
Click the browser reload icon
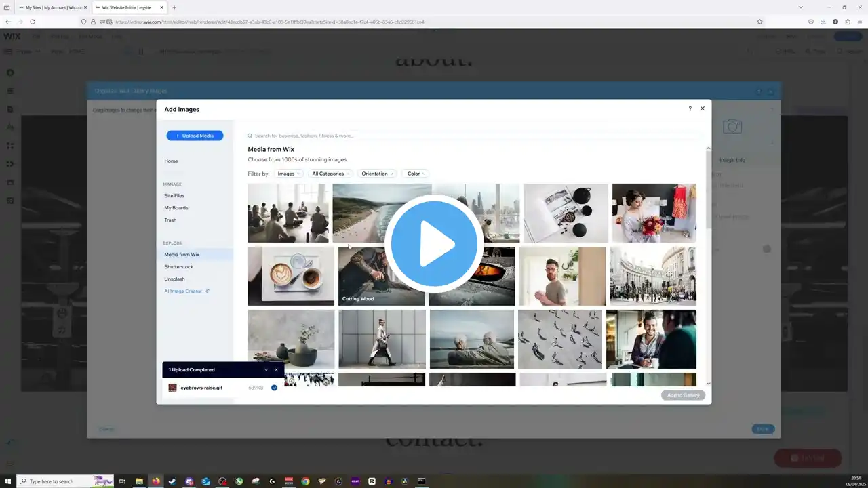coord(32,22)
